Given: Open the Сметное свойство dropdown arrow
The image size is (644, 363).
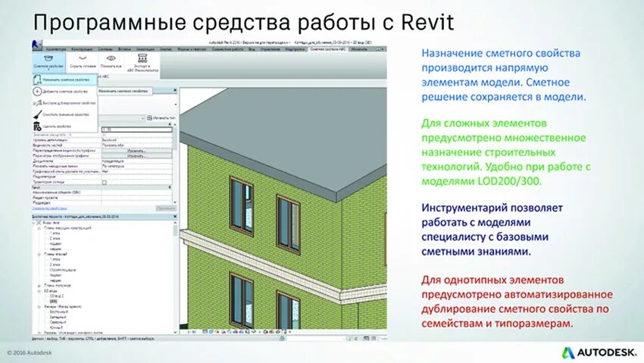Looking at the screenshot, I should pos(48,70).
